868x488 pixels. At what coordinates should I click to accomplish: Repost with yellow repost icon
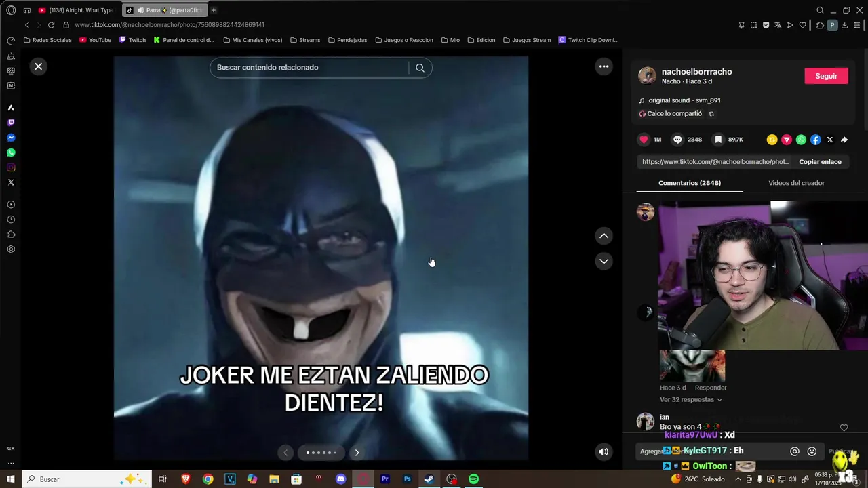[x=772, y=140]
